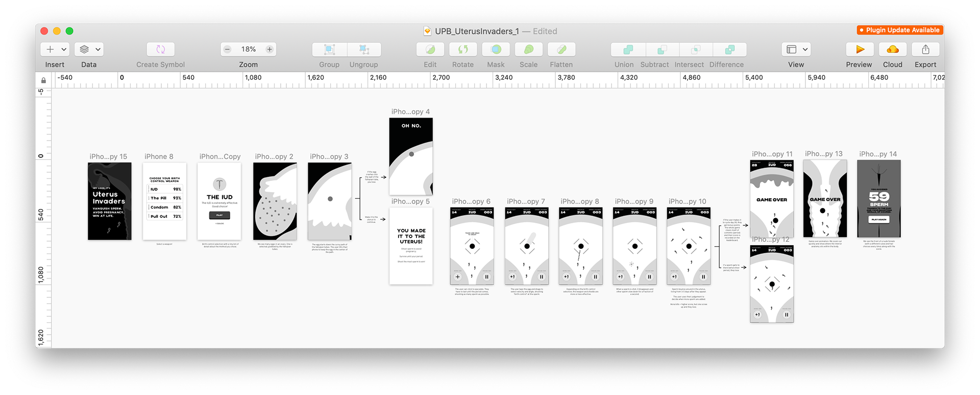Click the PLAY button on THE IUD artboard

[x=219, y=215]
